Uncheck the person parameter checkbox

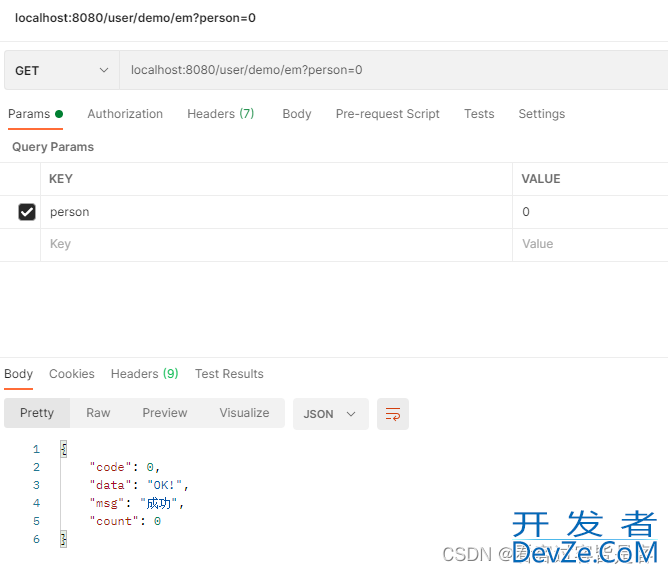[x=27, y=212]
